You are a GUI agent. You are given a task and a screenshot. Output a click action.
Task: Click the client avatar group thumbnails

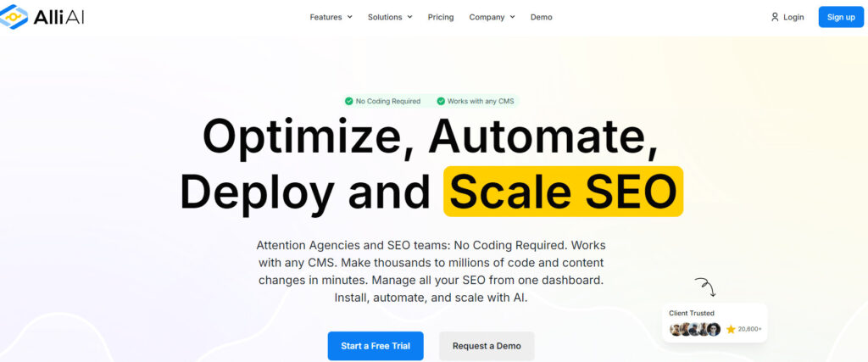[x=695, y=329]
